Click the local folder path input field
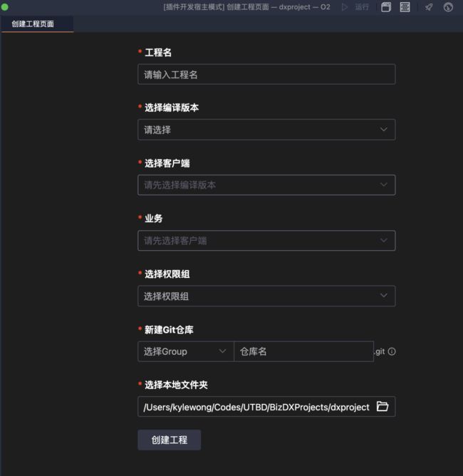The image size is (463, 476). point(266,407)
